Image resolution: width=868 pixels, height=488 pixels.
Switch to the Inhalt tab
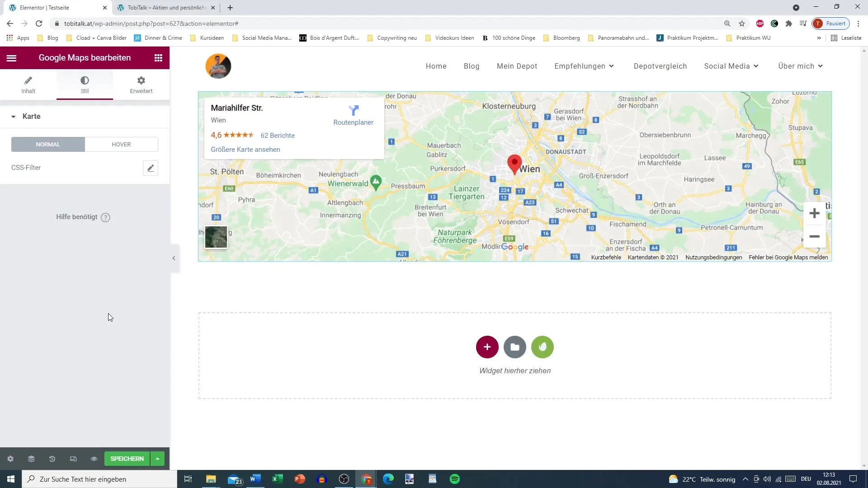tap(28, 84)
